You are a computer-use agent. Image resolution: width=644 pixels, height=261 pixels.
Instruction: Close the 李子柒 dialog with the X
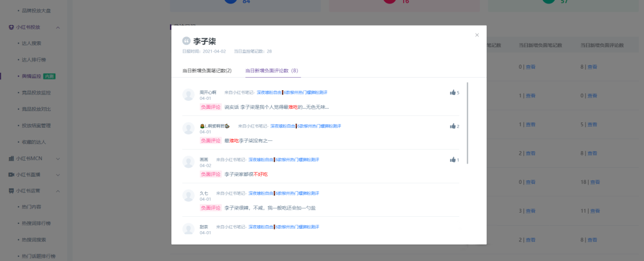tap(477, 35)
